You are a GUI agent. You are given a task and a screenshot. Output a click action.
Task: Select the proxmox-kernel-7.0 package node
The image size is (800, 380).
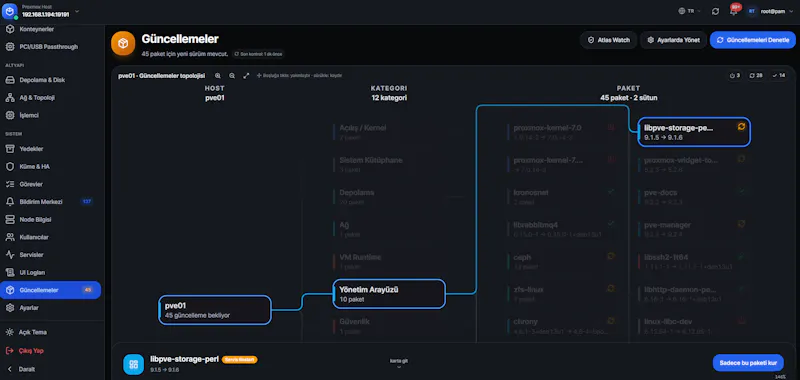pyautogui.click(x=562, y=132)
